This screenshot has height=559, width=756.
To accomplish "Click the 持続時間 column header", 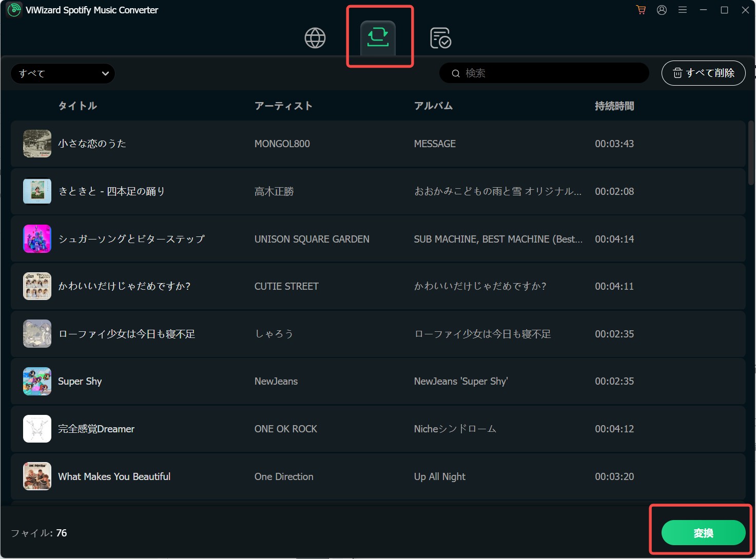I will (614, 106).
